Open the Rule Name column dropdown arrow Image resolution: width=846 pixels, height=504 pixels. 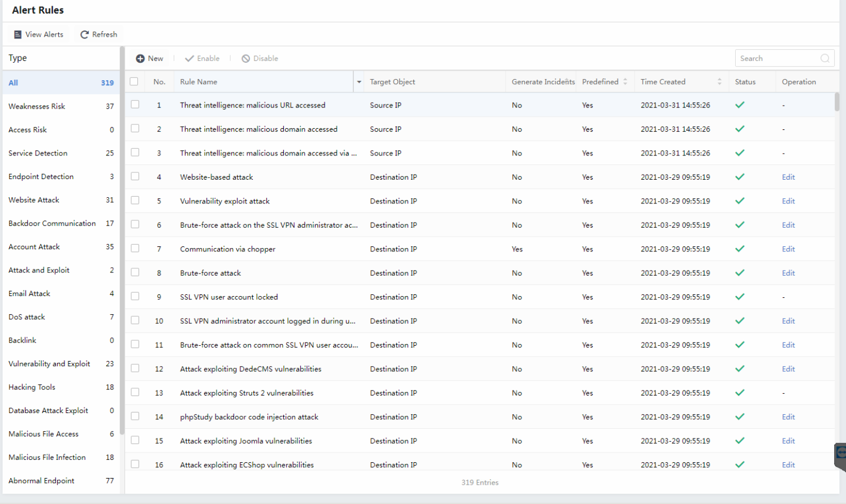click(x=359, y=82)
